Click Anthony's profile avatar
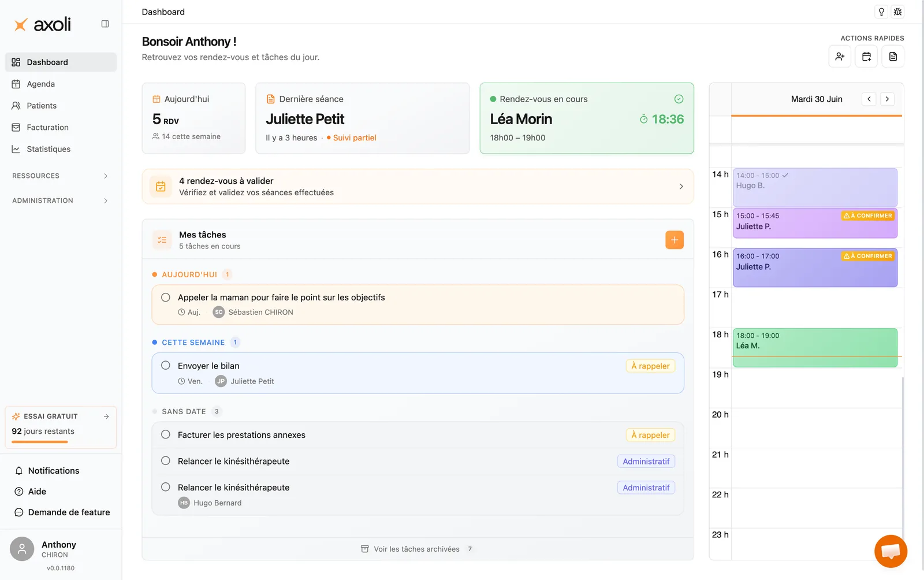Screen dimensions: 924x580 22,549
